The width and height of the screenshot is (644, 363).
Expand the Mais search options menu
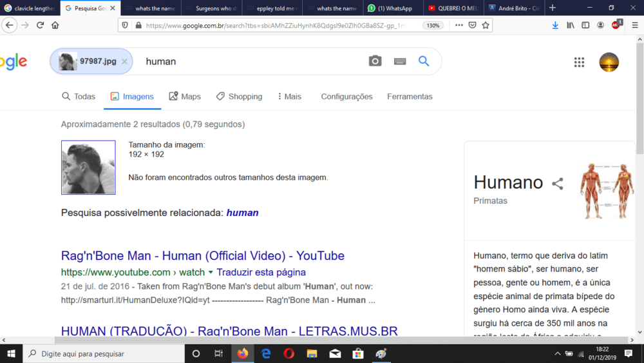[289, 97]
